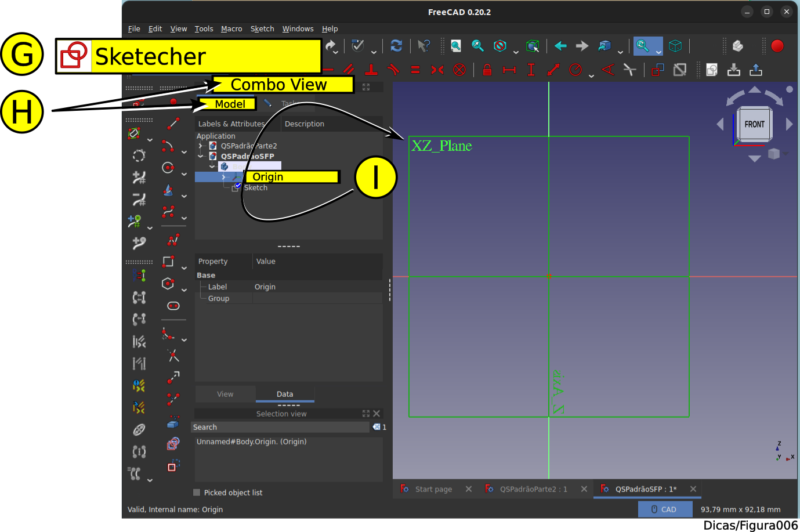Apply horizontal distance constraint

click(509, 70)
